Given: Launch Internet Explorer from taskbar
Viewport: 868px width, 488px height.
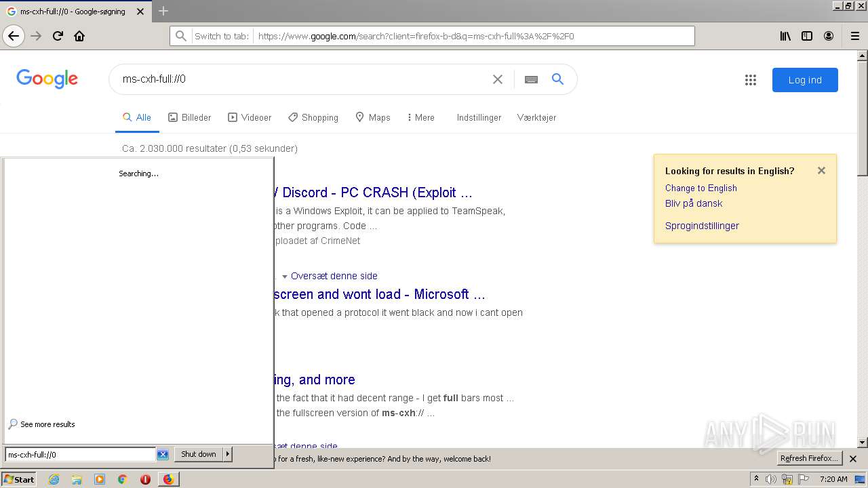Looking at the screenshot, I should 54,479.
